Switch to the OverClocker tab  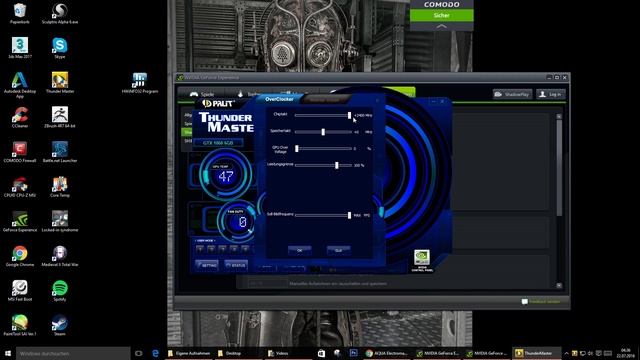[279, 99]
